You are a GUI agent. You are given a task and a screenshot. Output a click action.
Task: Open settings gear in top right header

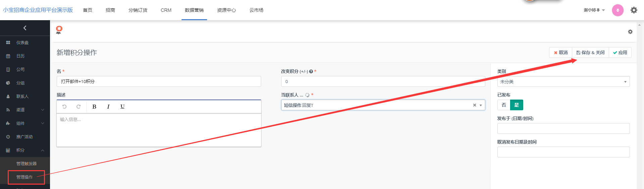click(634, 10)
